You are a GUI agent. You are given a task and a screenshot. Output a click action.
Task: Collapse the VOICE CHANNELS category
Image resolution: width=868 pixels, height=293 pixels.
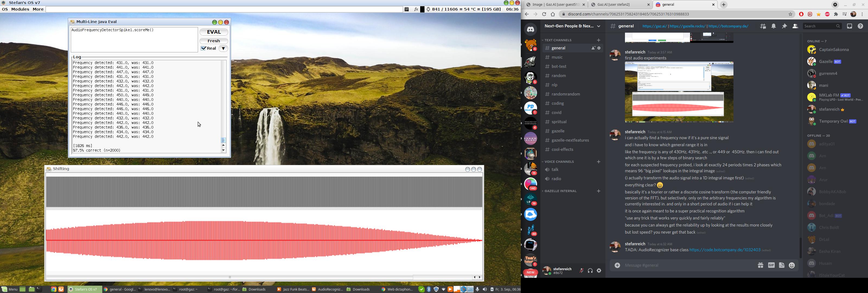pyautogui.click(x=559, y=162)
